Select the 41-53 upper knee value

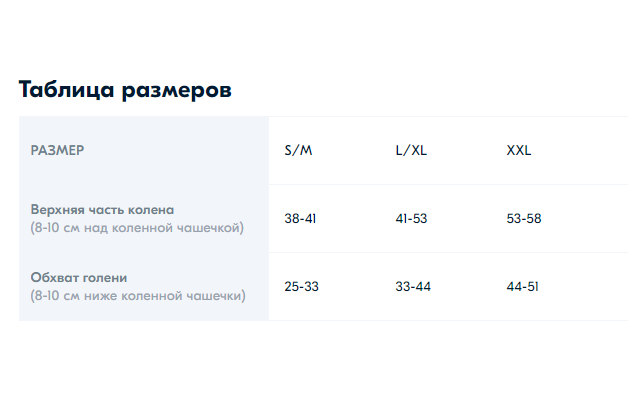click(411, 219)
